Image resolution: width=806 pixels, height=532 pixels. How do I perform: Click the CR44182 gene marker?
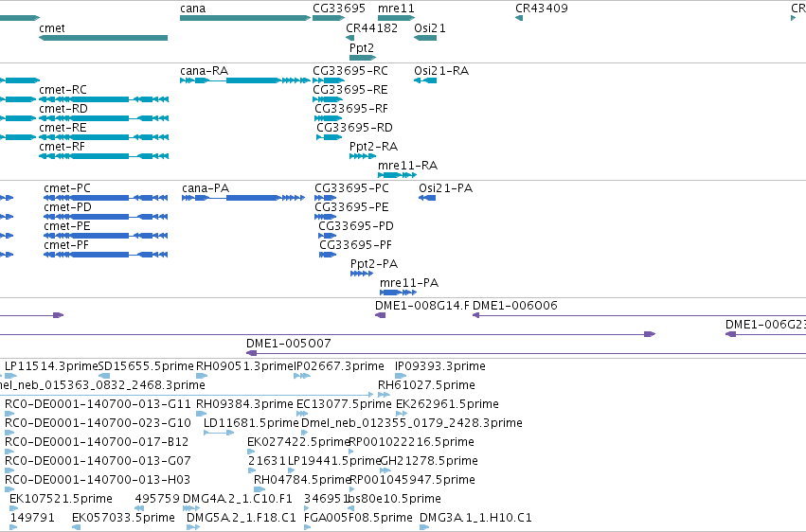click(x=350, y=38)
